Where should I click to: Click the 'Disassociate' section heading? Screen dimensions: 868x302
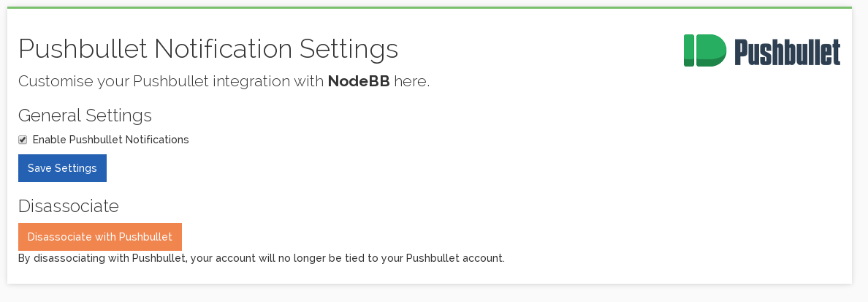pyautogui.click(x=68, y=206)
